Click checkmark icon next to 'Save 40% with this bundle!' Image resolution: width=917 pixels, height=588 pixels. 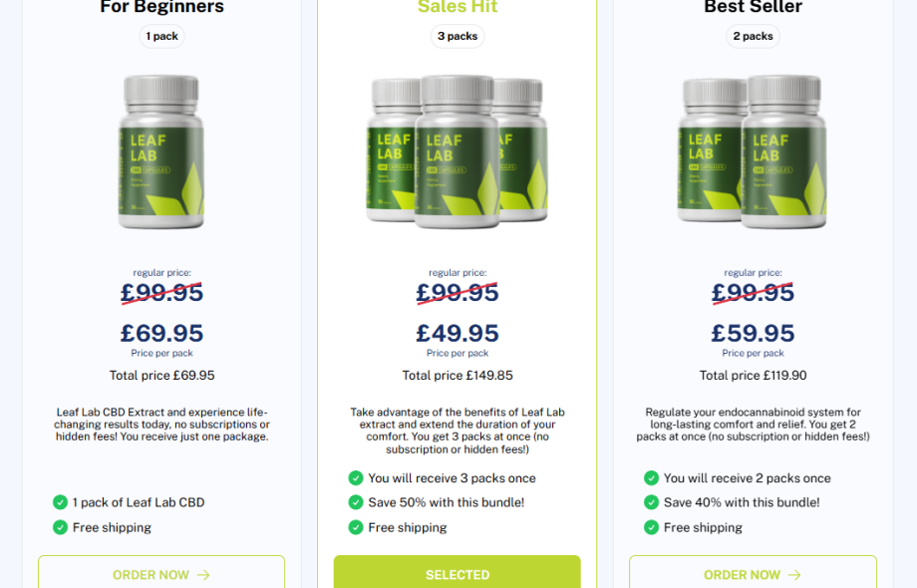pyautogui.click(x=651, y=502)
